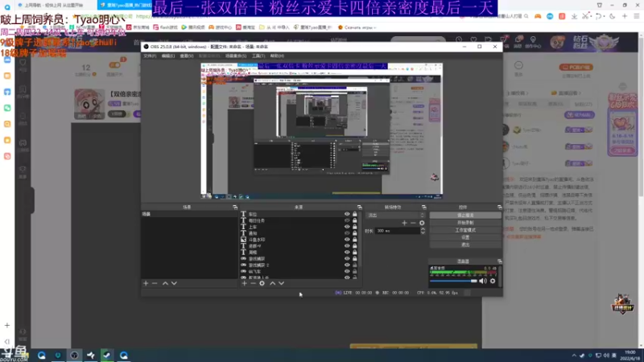Remove selected scene with minus icon
This screenshot has width=644, height=362.
pyautogui.click(x=155, y=283)
